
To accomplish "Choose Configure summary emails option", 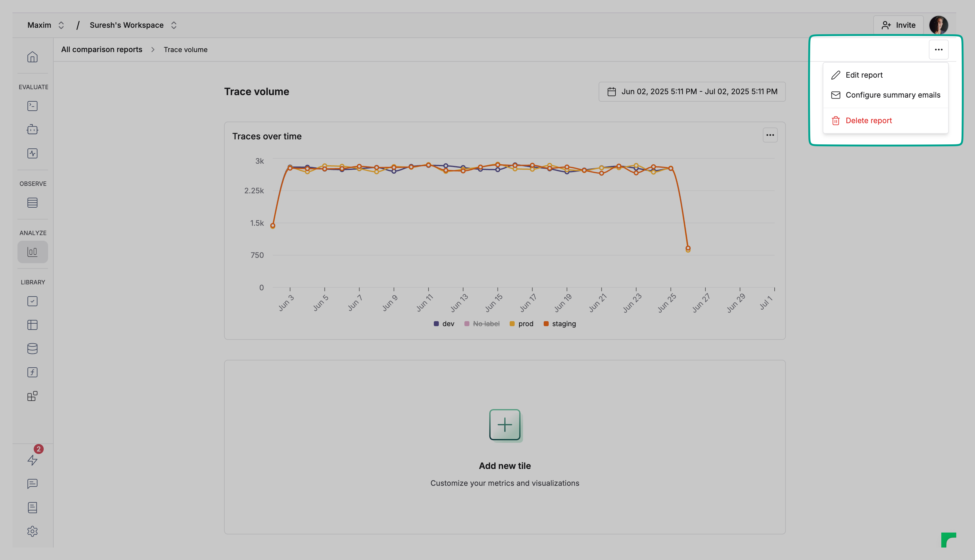I will 892,95.
